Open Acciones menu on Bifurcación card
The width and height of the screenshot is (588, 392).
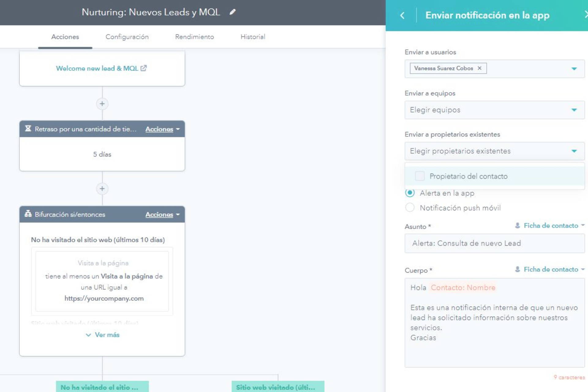pos(162,214)
